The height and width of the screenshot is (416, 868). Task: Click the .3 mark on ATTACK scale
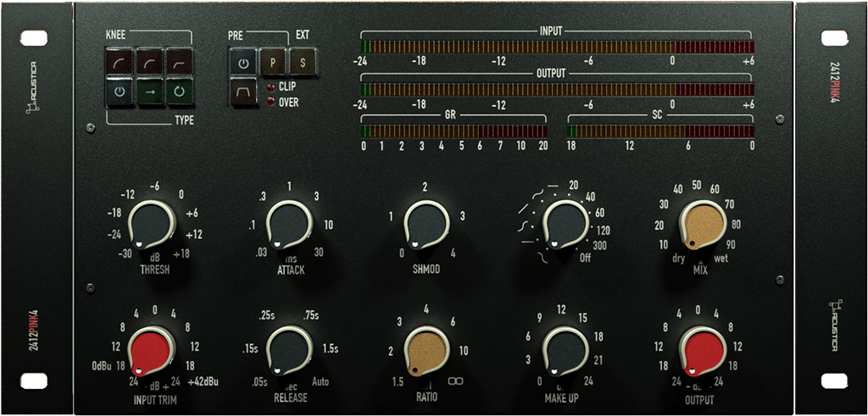point(263,196)
